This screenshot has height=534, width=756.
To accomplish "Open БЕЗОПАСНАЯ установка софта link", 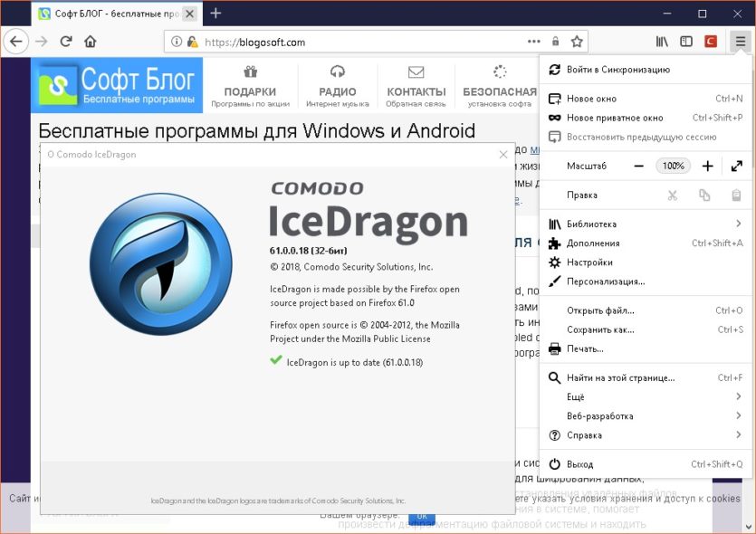I will (x=500, y=86).
